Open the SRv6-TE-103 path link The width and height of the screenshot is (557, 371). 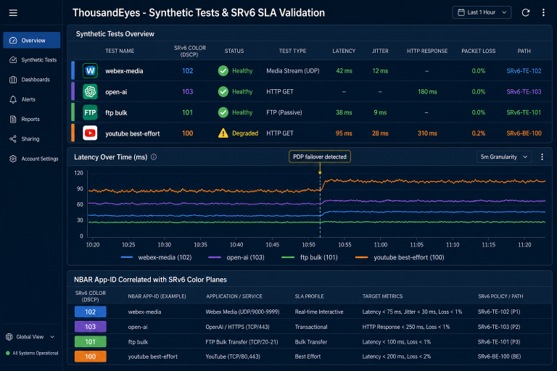click(x=524, y=92)
